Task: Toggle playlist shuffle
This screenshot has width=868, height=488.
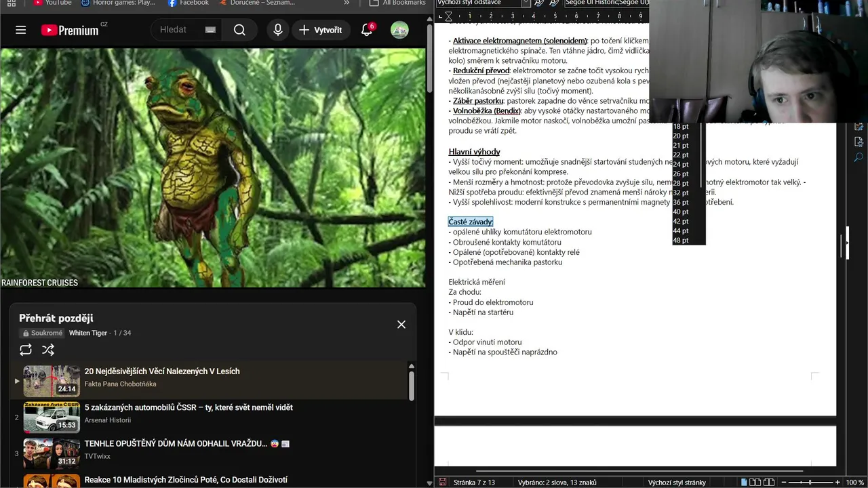Action: click(48, 350)
